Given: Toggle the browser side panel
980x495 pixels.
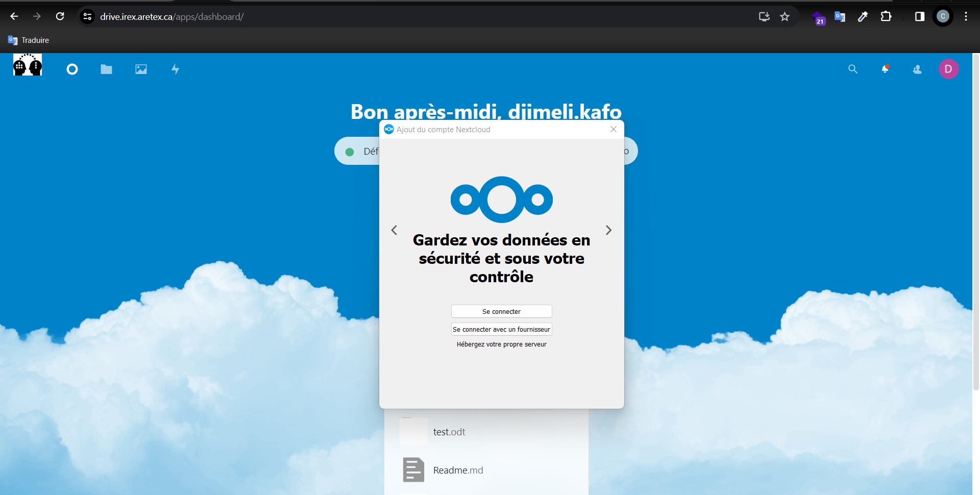Looking at the screenshot, I should (x=920, y=16).
